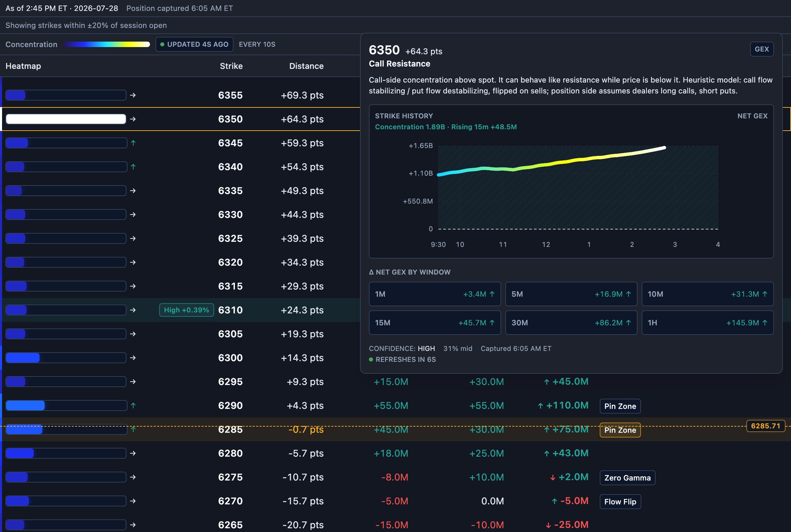Click the flat arrow icon in the 6280 row

133,453
